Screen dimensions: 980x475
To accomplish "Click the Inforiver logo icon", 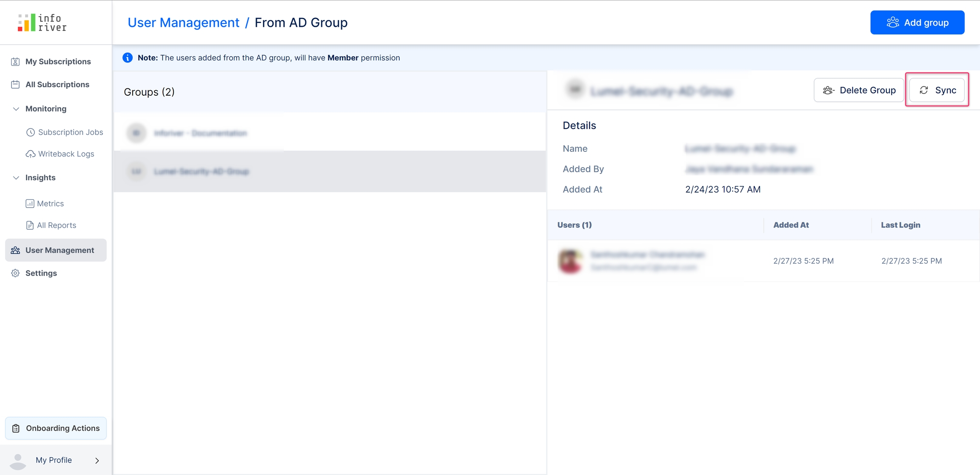I will point(26,23).
